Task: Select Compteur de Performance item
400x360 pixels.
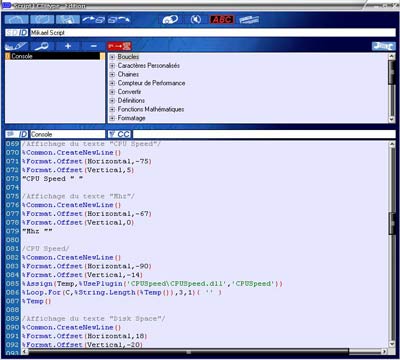Action: (x=151, y=83)
